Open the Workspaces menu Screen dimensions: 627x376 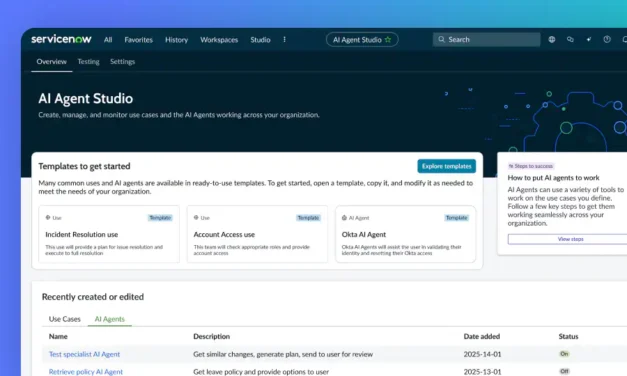(219, 40)
